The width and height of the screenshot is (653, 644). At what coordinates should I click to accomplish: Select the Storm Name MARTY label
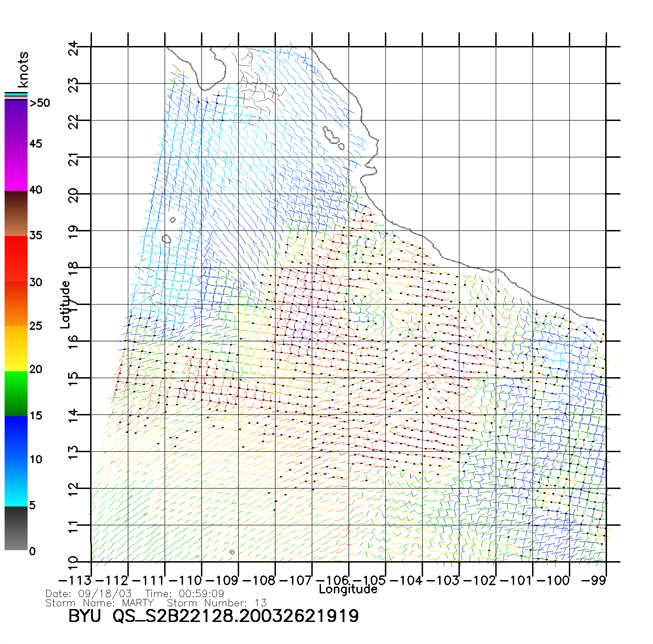pyautogui.click(x=99, y=603)
